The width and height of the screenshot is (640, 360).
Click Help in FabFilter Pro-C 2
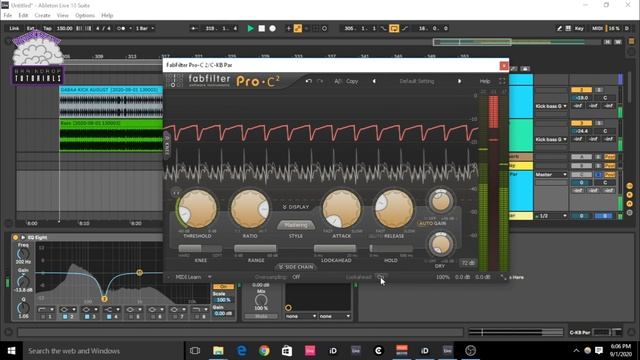click(484, 81)
